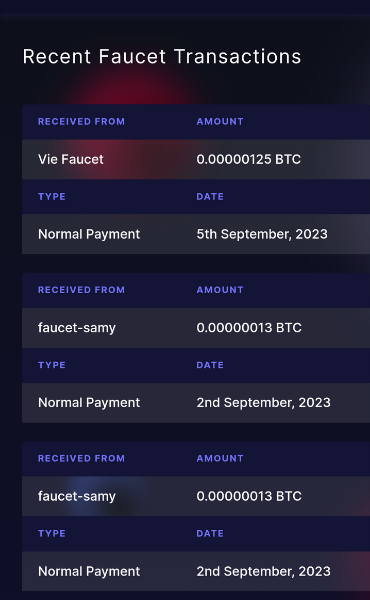
Task: Select the Vie Faucet sender name
Action: tap(71, 159)
